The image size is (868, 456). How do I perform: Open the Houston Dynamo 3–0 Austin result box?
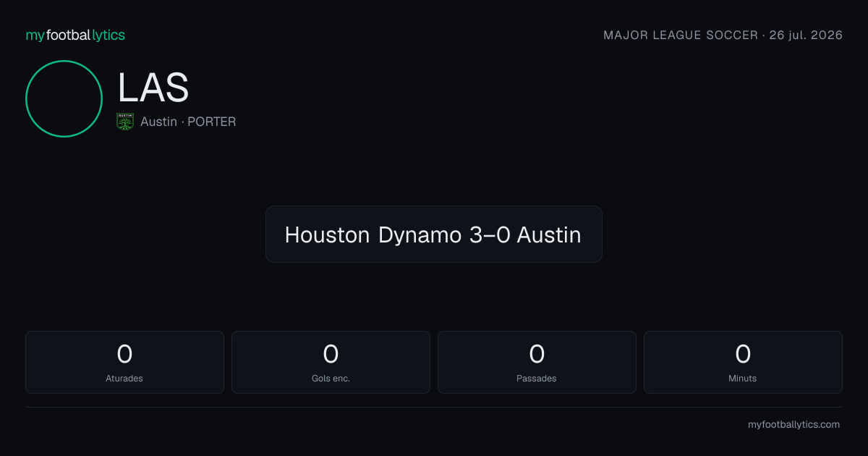click(x=434, y=234)
